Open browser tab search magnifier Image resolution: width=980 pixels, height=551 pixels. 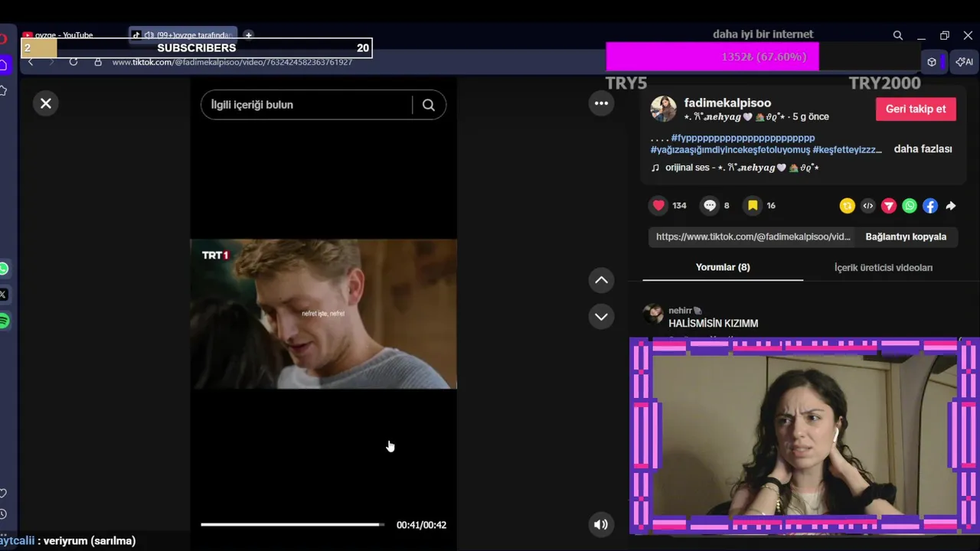(898, 35)
